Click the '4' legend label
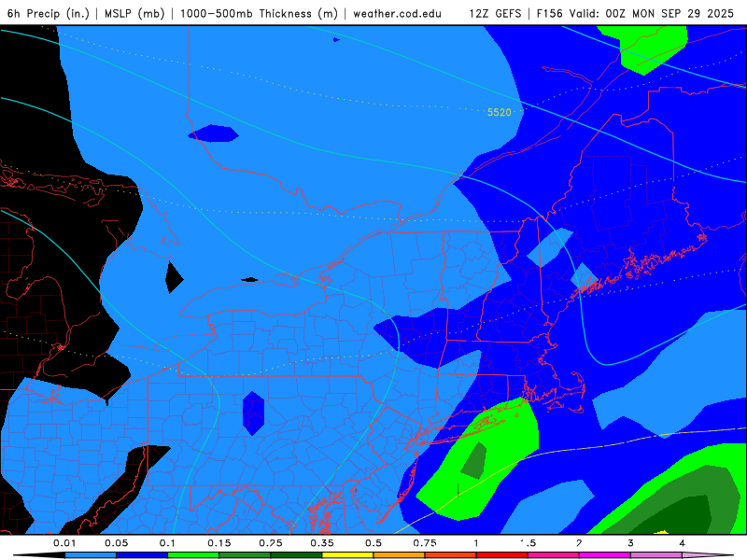Viewport: 747px width, 560px height. [x=683, y=543]
